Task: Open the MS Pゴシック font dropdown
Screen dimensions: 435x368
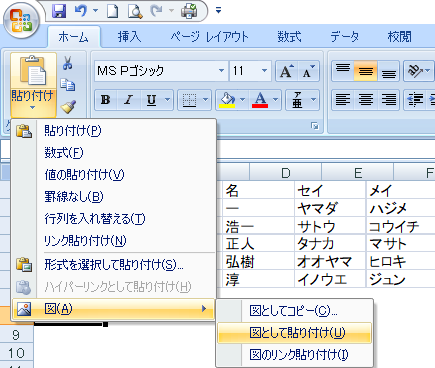Action: 221,71
